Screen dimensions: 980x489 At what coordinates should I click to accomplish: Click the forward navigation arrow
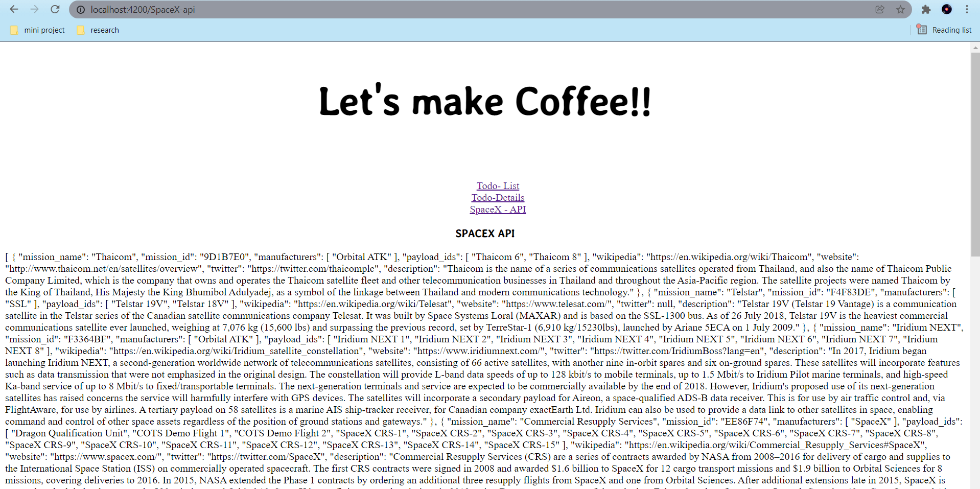34,9
